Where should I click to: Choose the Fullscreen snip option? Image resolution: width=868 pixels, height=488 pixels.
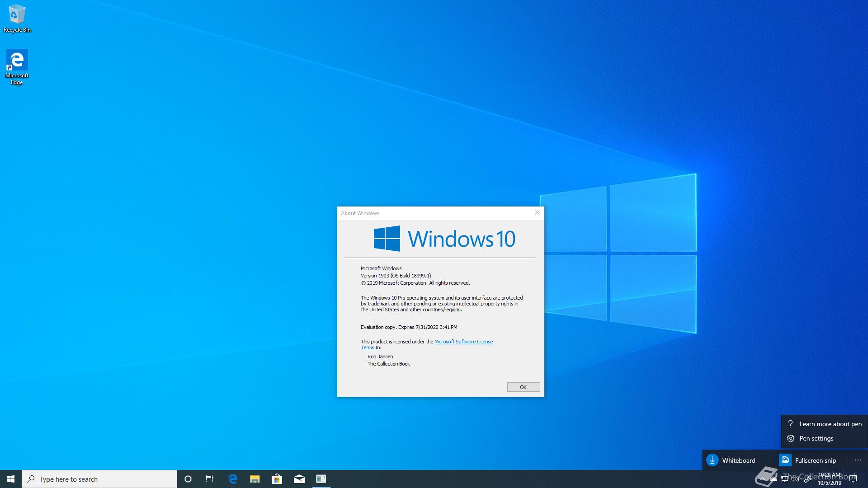click(811, 460)
